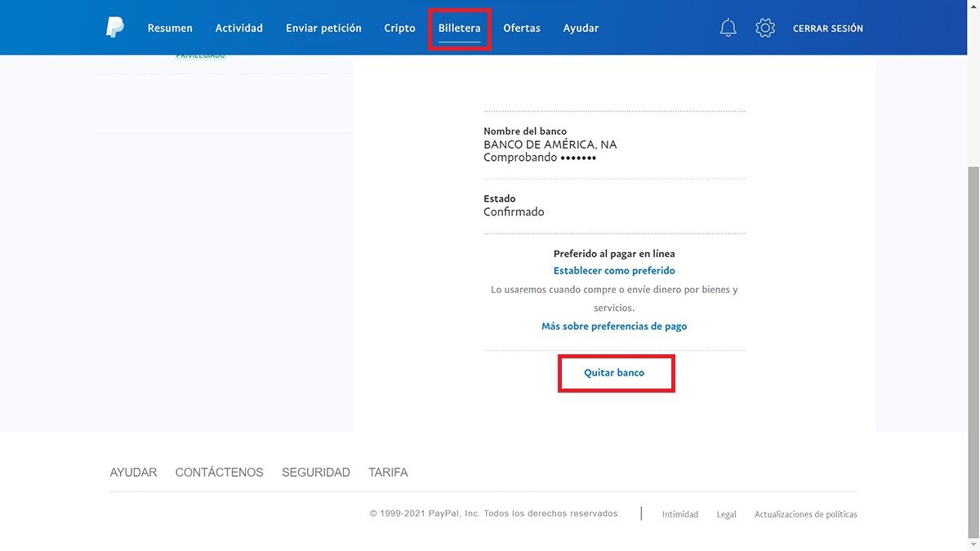Open the settings gear icon
Viewport: 980px width, 551px height.
pyautogui.click(x=765, y=28)
